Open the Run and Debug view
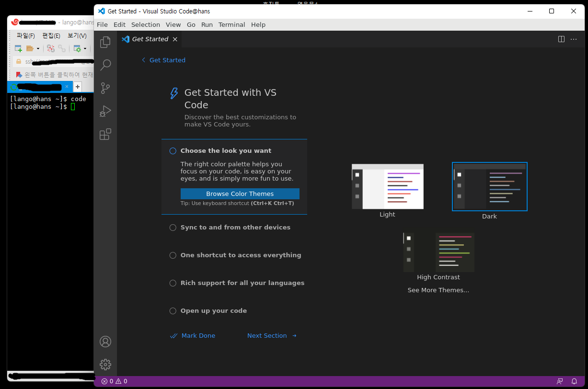This screenshot has height=389, width=588. pyautogui.click(x=105, y=111)
